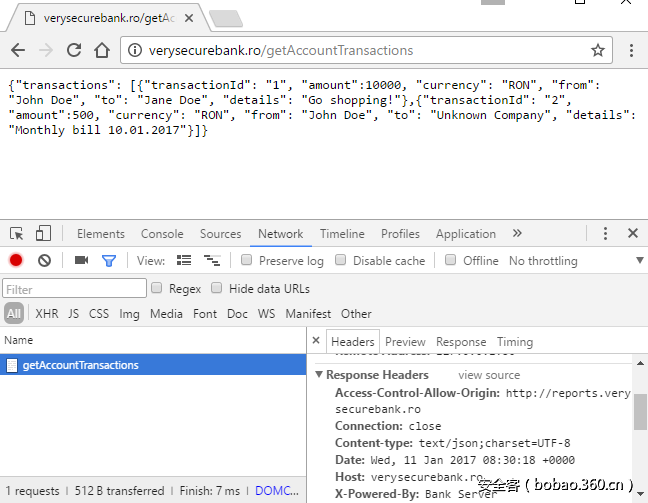Screen dimensions: 648x503
Task: Click the capture screenshots camera icon
Action: [x=81, y=260]
